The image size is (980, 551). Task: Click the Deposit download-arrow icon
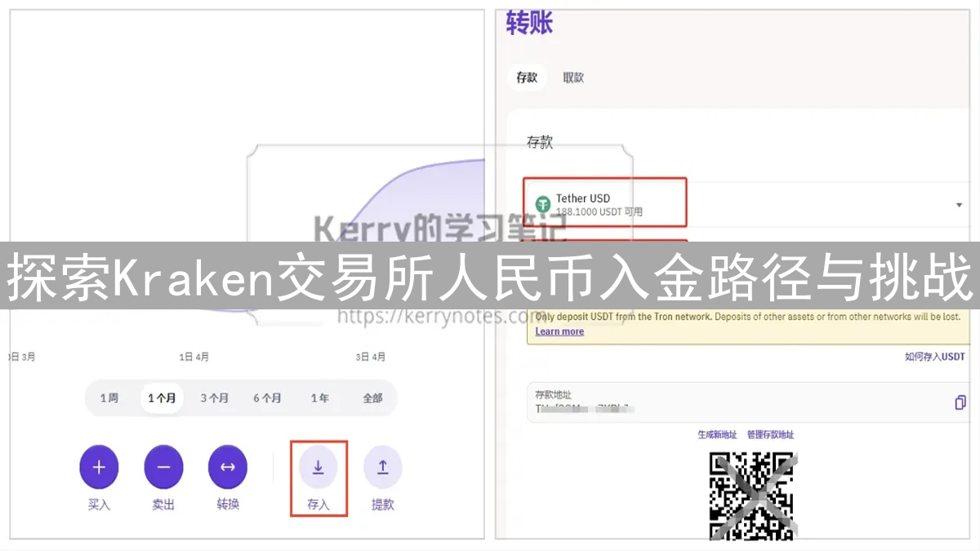tap(318, 468)
